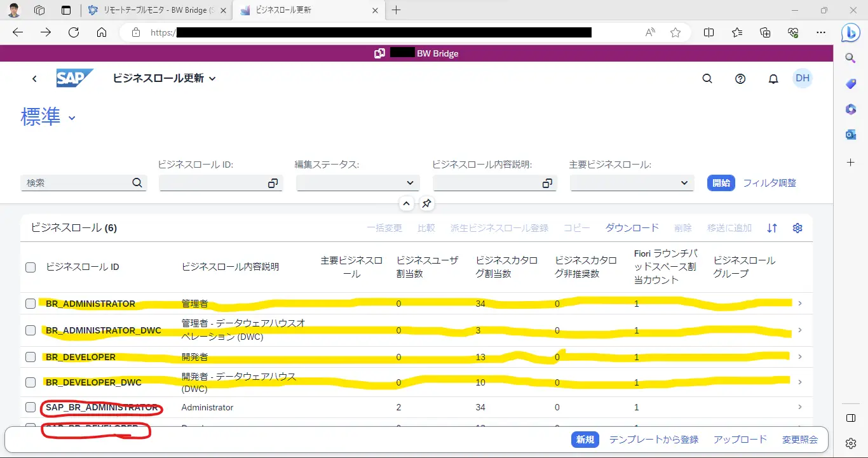This screenshot has width=868, height=458.
Task: Click the Administrator description text
Action: point(207,407)
